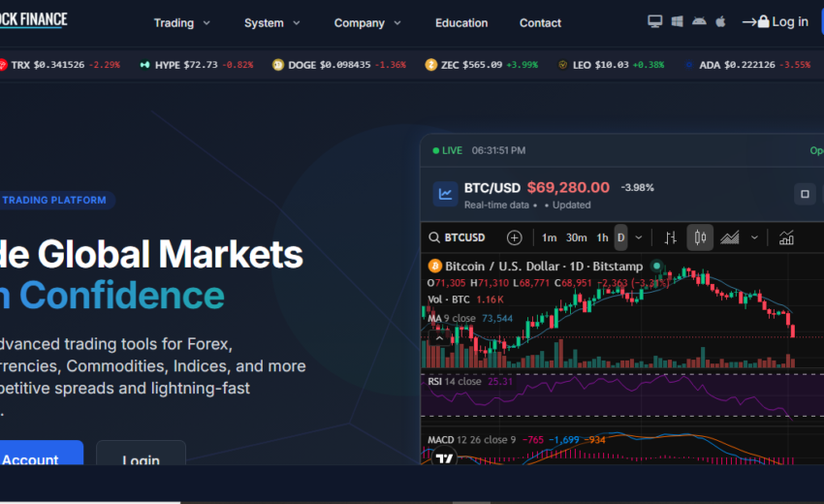Image resolution: width=824 pixels, height=504 pixels.
Task: Switch to area chart style
Action: click(x=729, y=238)
